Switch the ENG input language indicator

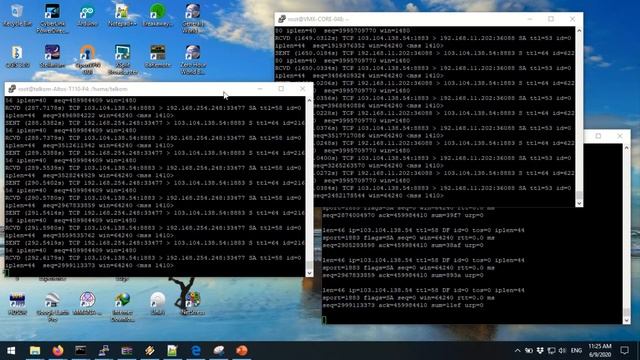[576, 351]
